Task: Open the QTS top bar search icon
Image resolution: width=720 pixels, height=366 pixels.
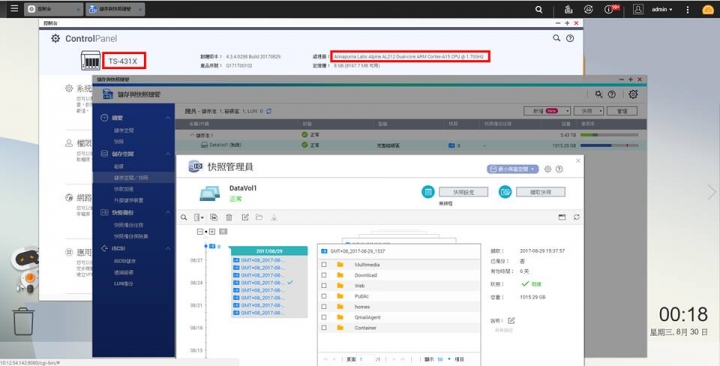Action: (539, 9)
